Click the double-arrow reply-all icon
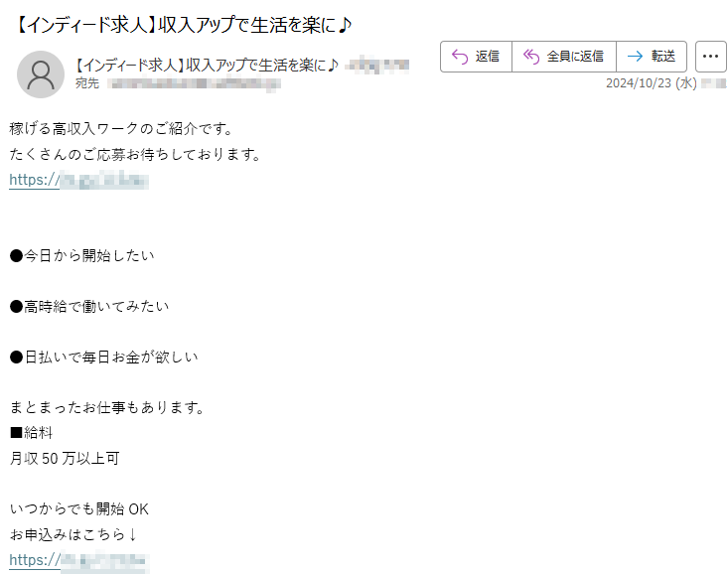The height and width of the screenshot is (575, 728). click(x=531, y=57)
